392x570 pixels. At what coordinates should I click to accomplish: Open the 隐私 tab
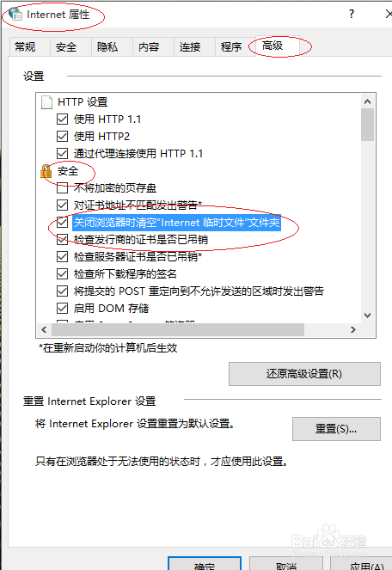pos(107,47)
